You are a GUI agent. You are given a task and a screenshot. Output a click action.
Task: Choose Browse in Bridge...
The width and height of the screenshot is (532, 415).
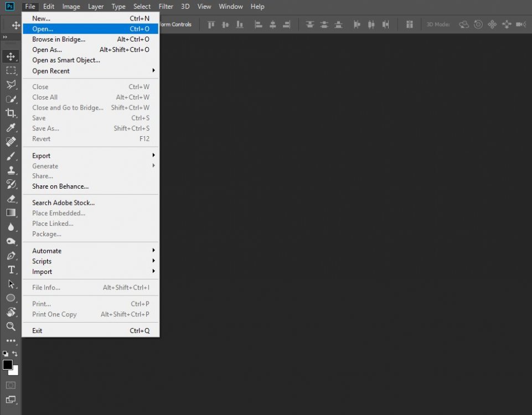click(59, 39)
